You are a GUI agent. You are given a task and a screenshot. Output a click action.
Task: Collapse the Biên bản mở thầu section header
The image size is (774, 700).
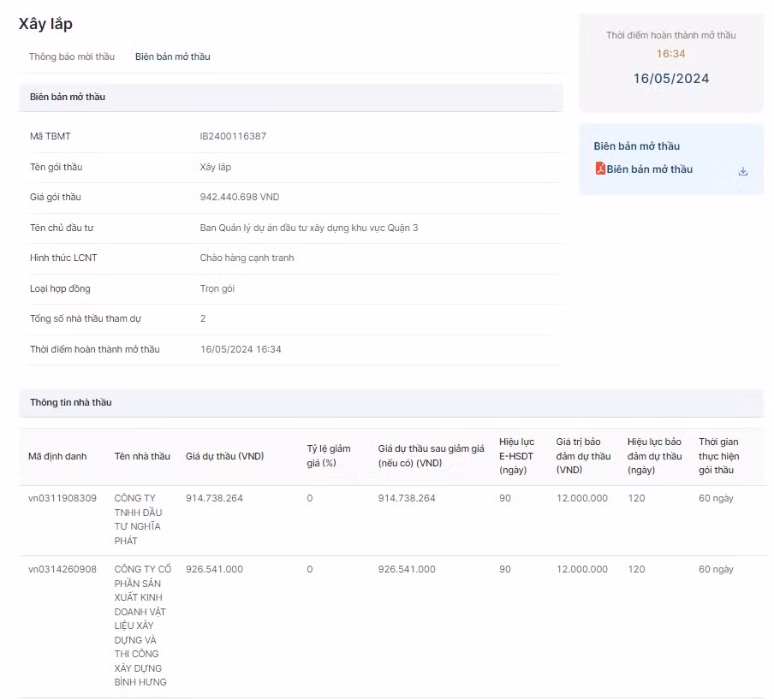290,98
